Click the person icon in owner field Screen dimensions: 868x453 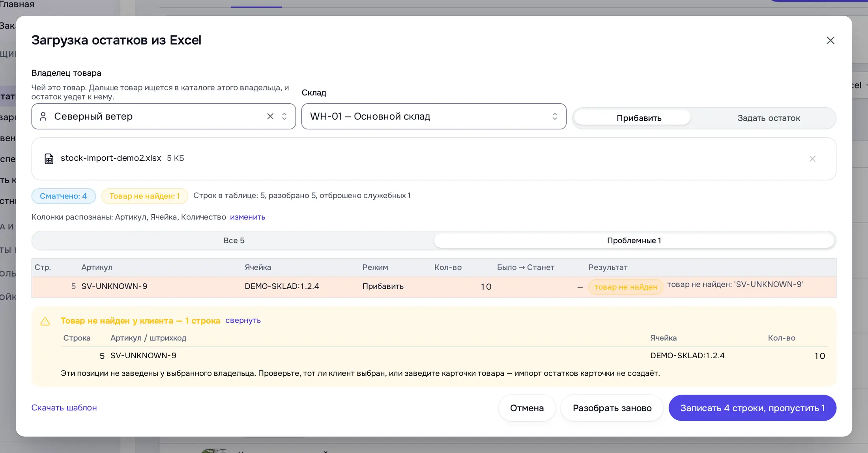(x=43, y=116)
